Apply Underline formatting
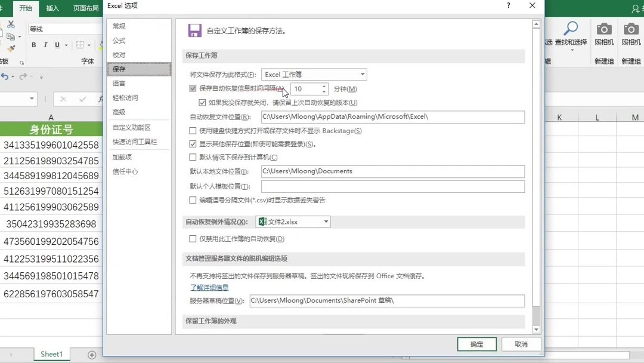Screen dimensions: 644x363 57,44
